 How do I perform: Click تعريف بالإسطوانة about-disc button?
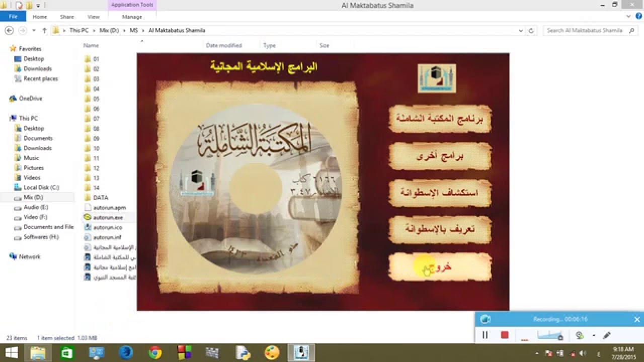tap(440, 229)
